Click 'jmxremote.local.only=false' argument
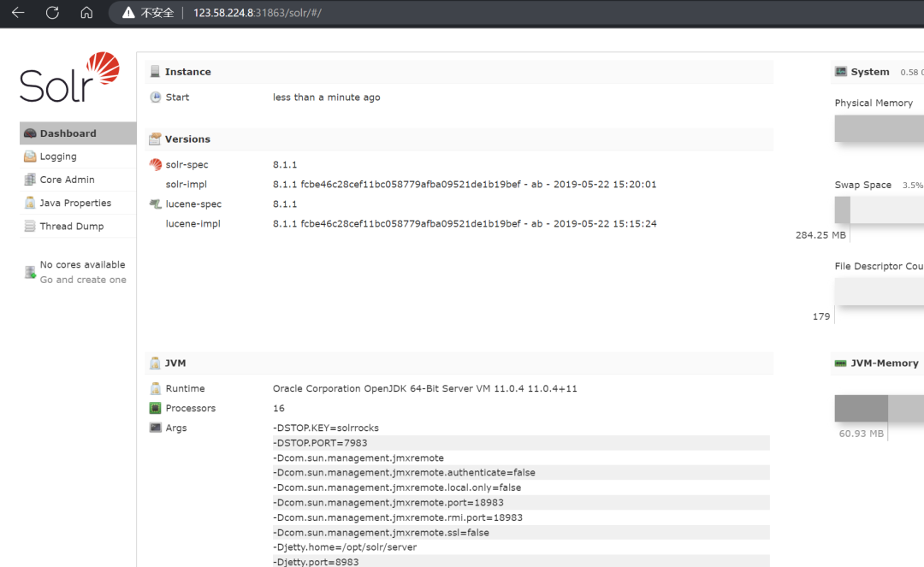This screenshot has width=924, height=567. point(397,487)
